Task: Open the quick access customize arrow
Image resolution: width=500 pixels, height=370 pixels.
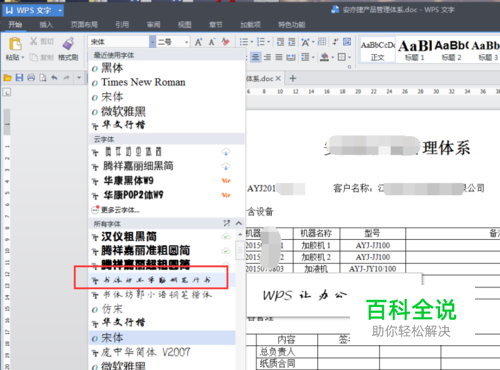Action: pos(79,78)
